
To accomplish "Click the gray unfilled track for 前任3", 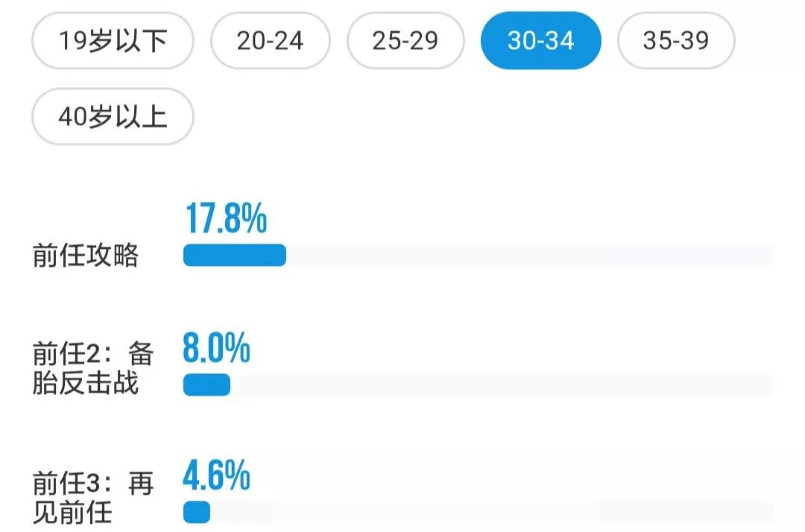I will pos(492,513).
